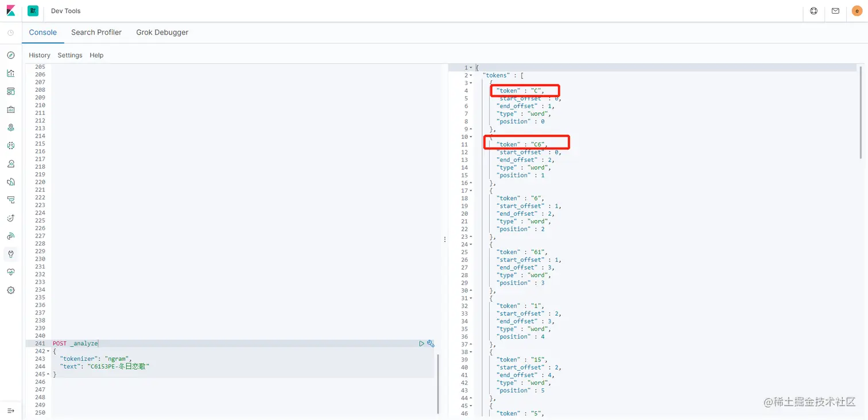
Task: Go to Discover compass icon
Action: (10, 55)
